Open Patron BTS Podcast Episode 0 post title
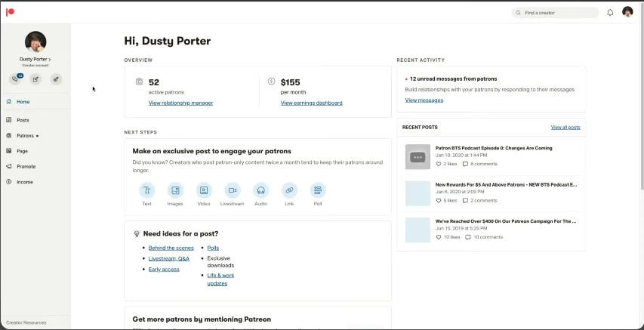The width and height of the screenshot is (644, 330). pyautogui.click(x=494, y=148)
